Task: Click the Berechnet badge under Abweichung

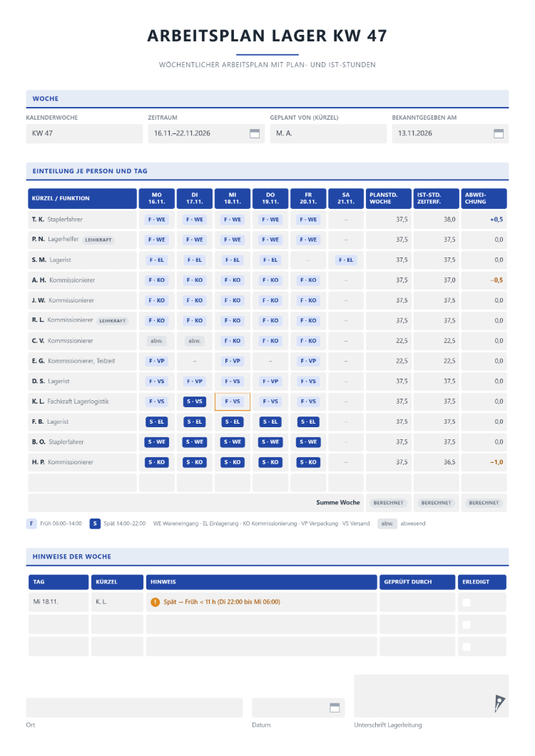Action: tap(484, 503)
